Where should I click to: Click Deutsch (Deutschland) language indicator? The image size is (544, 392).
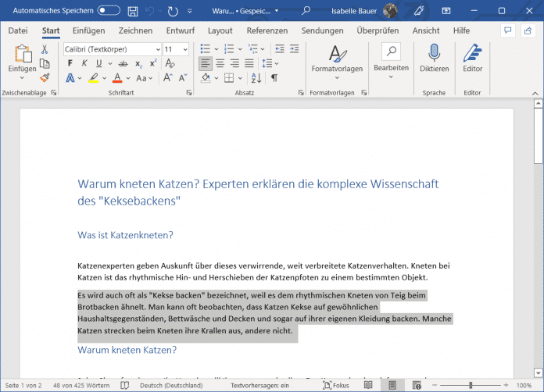click(x=171, y=386)
